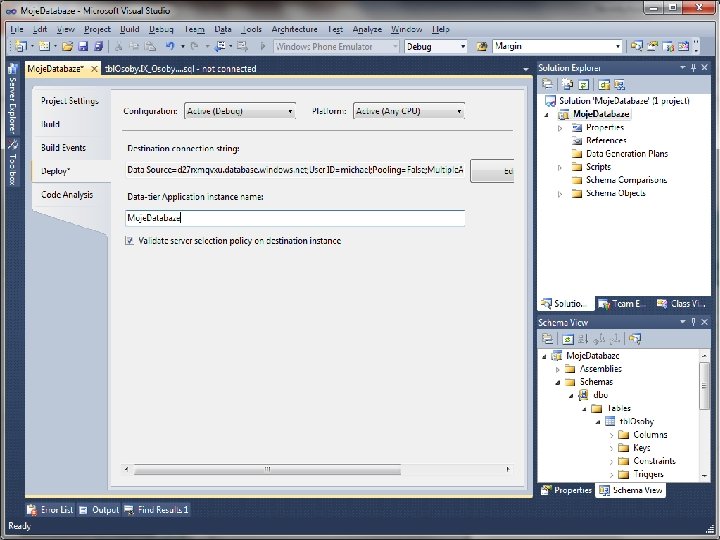The width and height of the screenshot is (720, 540).
Task: Pin the Schema View panel
Action: [693, 322]
